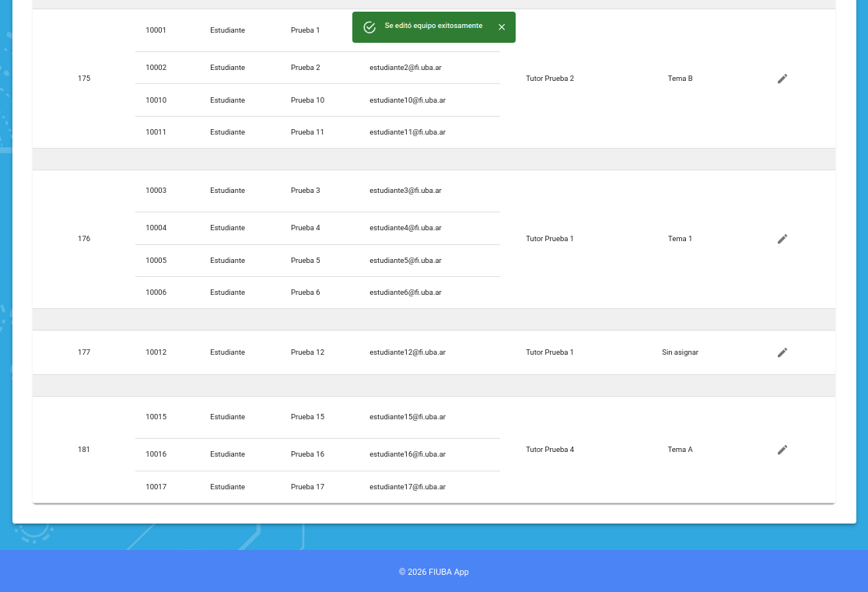Click the '© 2026 FIUBA App' footer text

pos(433,572)
